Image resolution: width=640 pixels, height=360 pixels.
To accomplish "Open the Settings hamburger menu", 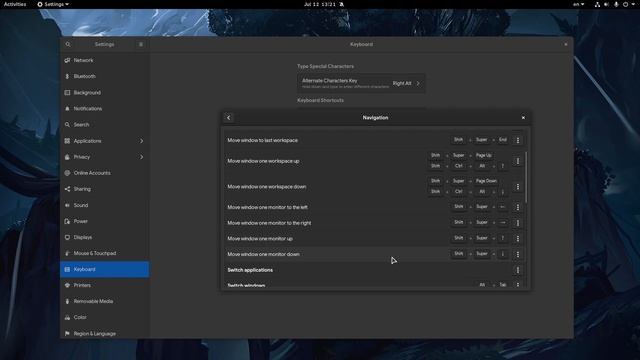I will (141, 44).
